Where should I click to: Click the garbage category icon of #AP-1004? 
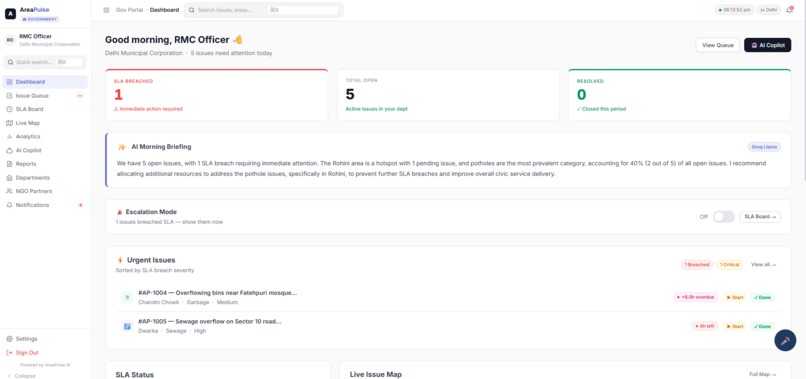pos(127,297)
